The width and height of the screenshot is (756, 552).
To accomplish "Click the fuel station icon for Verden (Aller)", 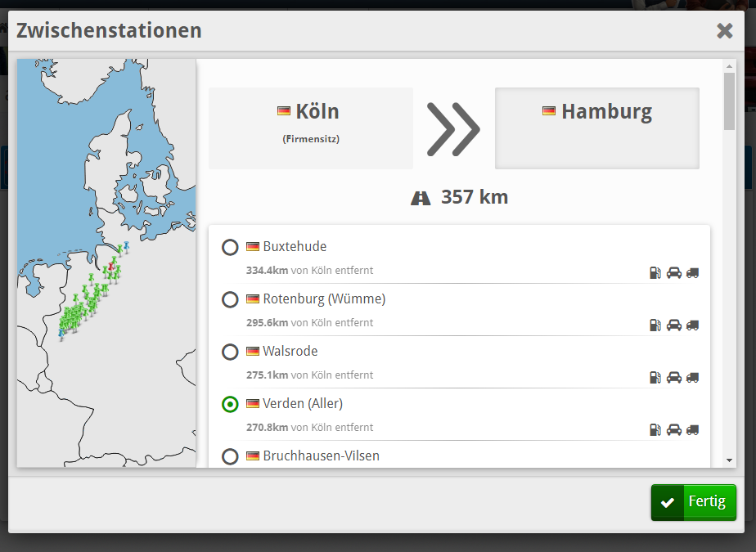I will click(x=655, y=430).
